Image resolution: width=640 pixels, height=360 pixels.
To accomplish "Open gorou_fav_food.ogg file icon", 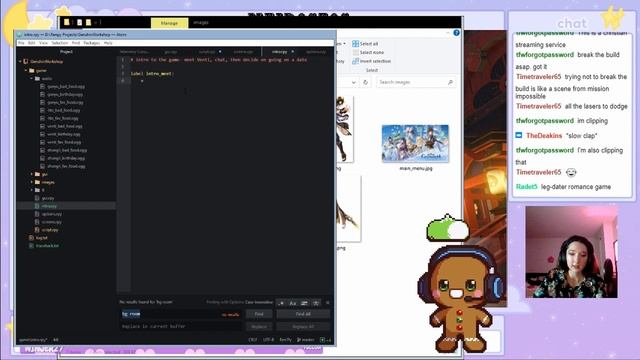I will tap(42, 102).
